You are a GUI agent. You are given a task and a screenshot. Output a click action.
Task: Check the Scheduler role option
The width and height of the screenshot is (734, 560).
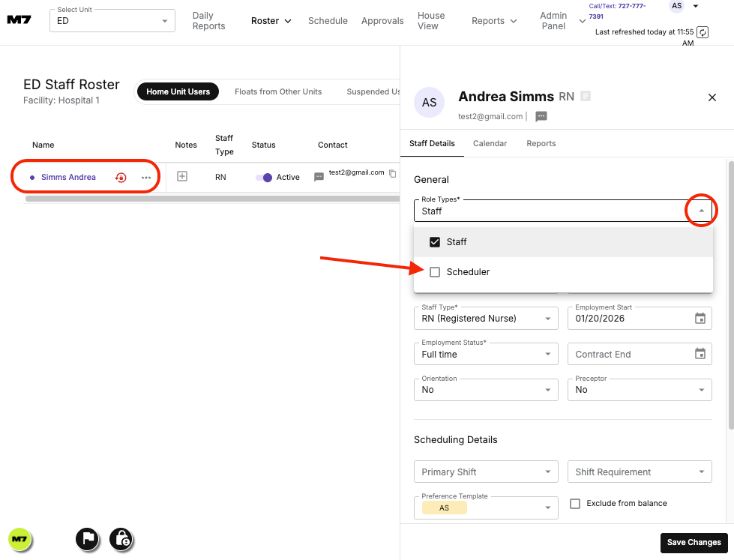point(435,272)
